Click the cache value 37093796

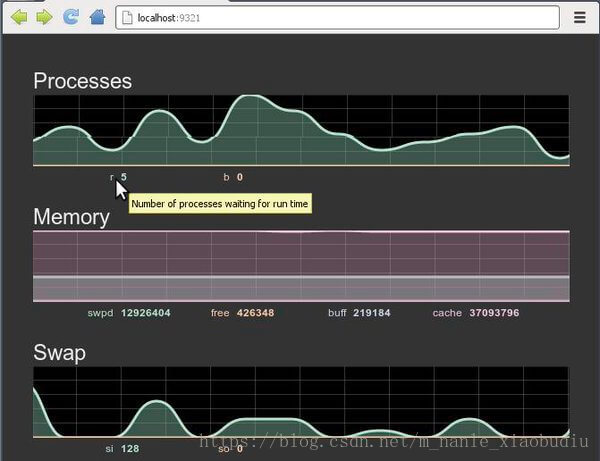[x=494, y=313]
